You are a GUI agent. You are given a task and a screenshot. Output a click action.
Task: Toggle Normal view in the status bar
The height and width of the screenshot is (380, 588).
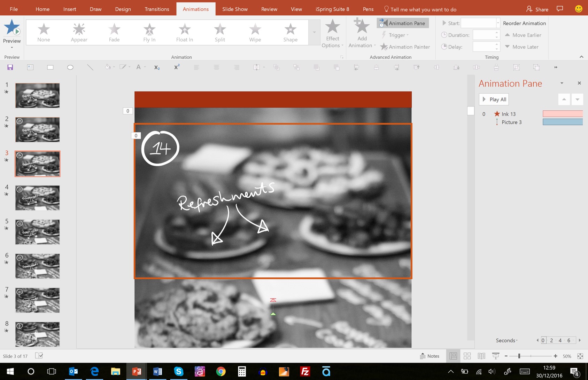point(453,356)
